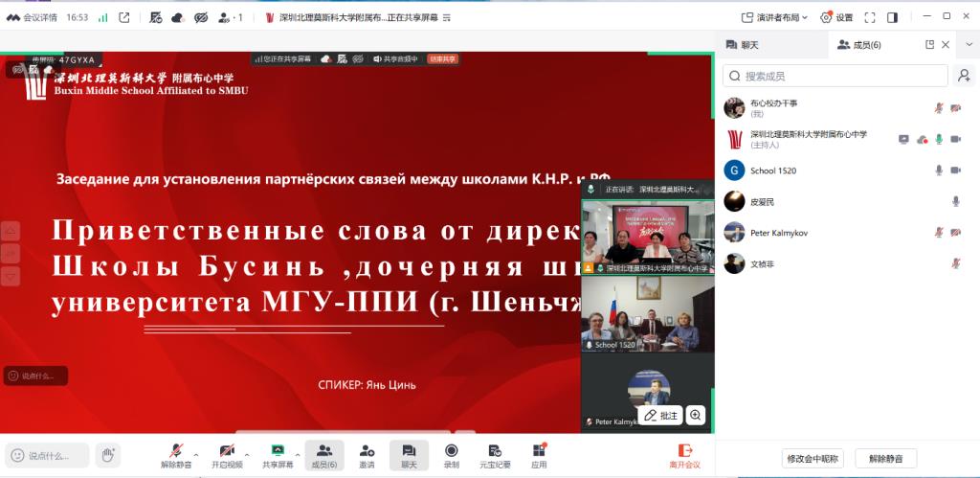Open meeting details (会议详情)
This screenshot has height=478, width=980.
coord(32,17)
